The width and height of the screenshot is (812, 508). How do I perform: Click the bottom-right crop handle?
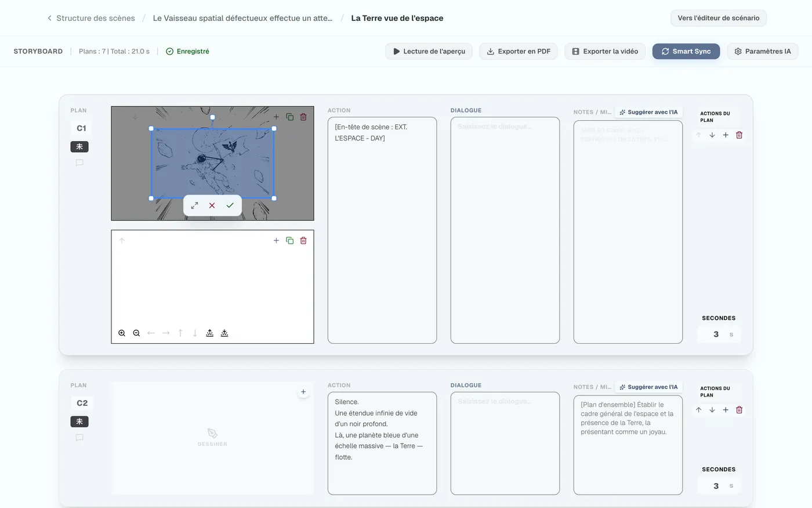[x=274, y=199]
